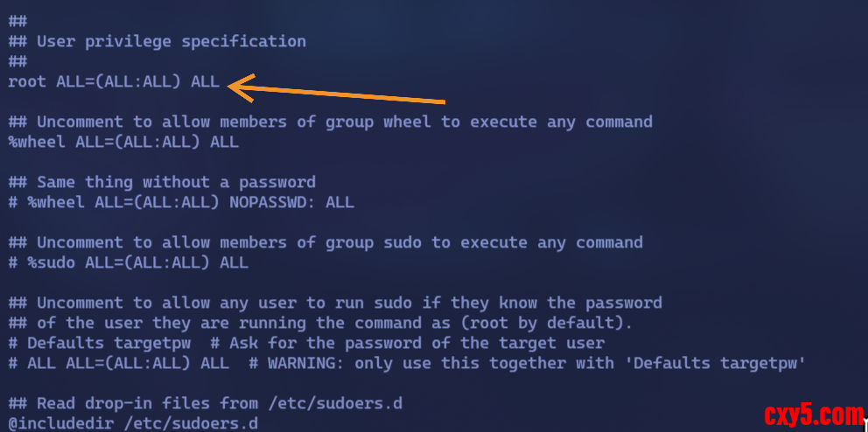Click the comment about group wheel members
The width and height of the screenshot is (868, 432).
tap(330, 122)
